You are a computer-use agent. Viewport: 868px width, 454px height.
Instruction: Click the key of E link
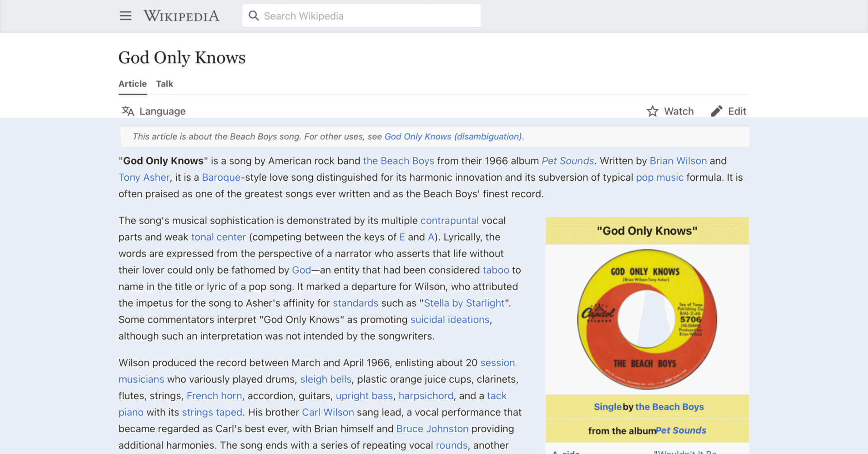tap(402, 237)
